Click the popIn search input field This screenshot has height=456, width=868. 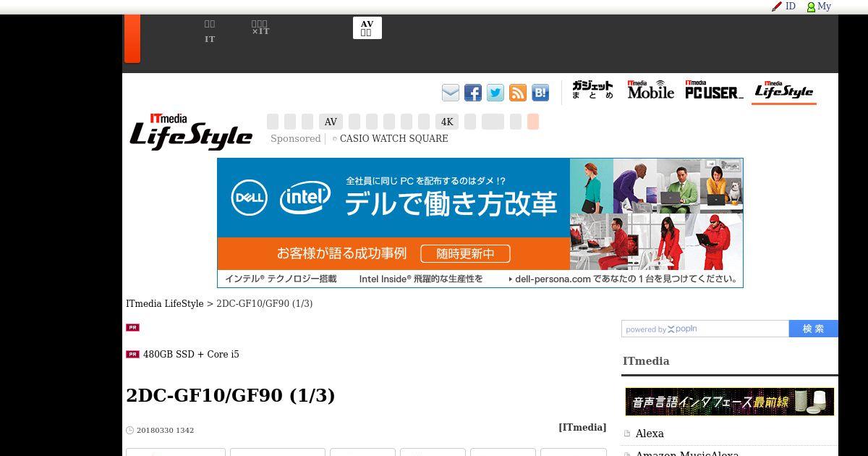click(x=705, y=329)
